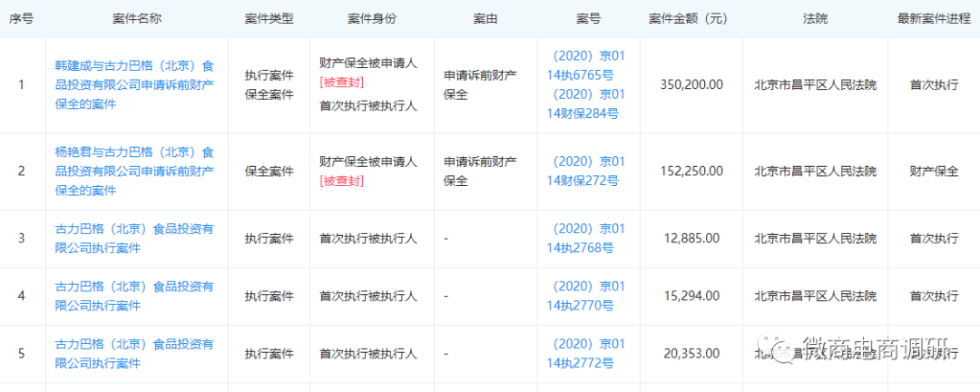The image size is (980, 392).
Task: Open case number (2020)京0114执2772号
Action: point(588,353)
